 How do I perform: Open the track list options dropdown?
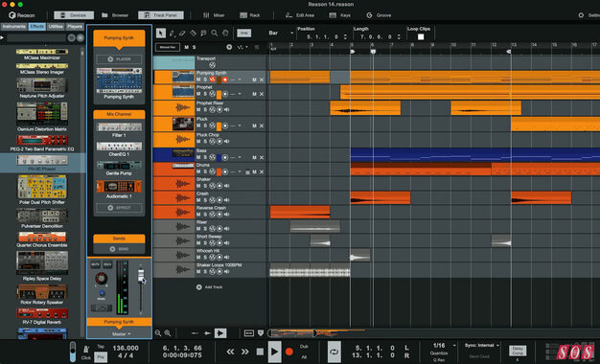242,47
